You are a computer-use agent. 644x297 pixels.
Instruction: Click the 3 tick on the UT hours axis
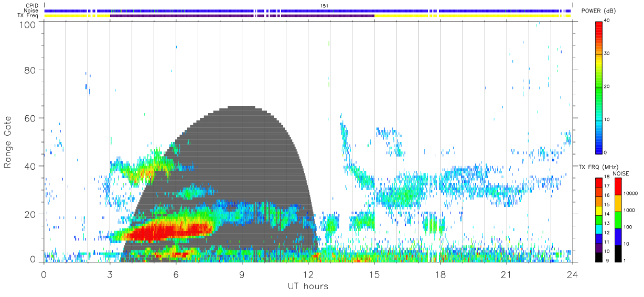[110, 274]
